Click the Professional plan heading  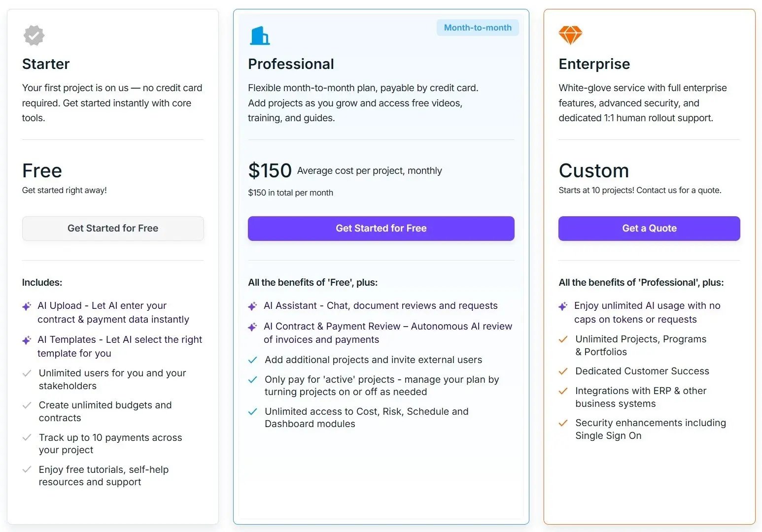[291, 64]
